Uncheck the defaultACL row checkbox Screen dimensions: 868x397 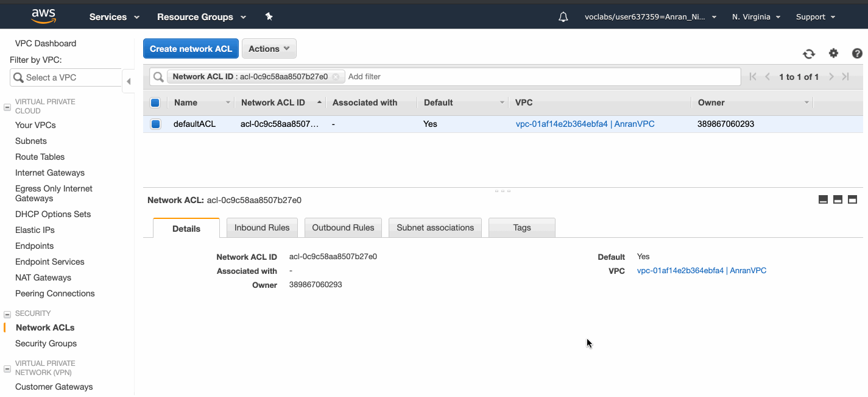(x=155, y=124)
